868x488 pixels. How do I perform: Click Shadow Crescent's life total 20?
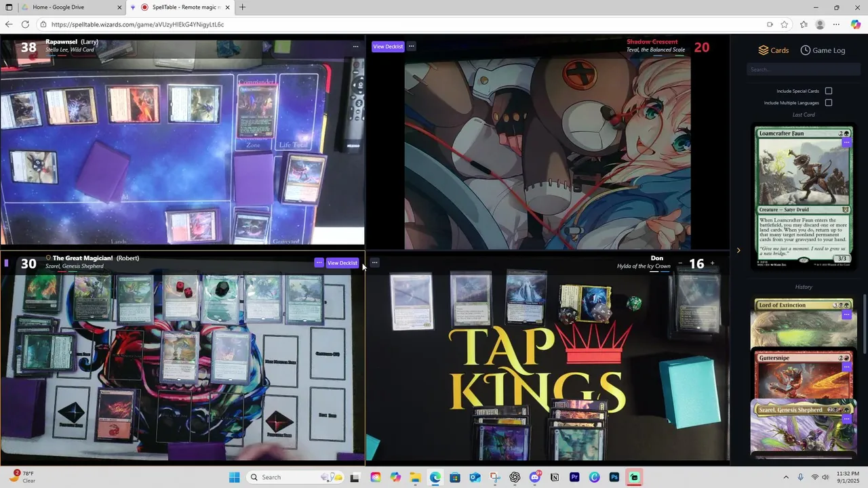click(702, 47)
